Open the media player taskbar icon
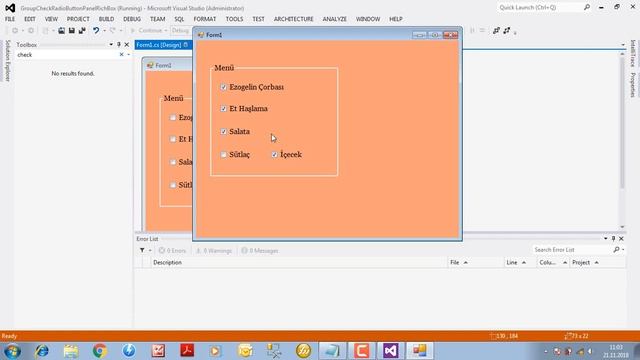 point(216,351)
